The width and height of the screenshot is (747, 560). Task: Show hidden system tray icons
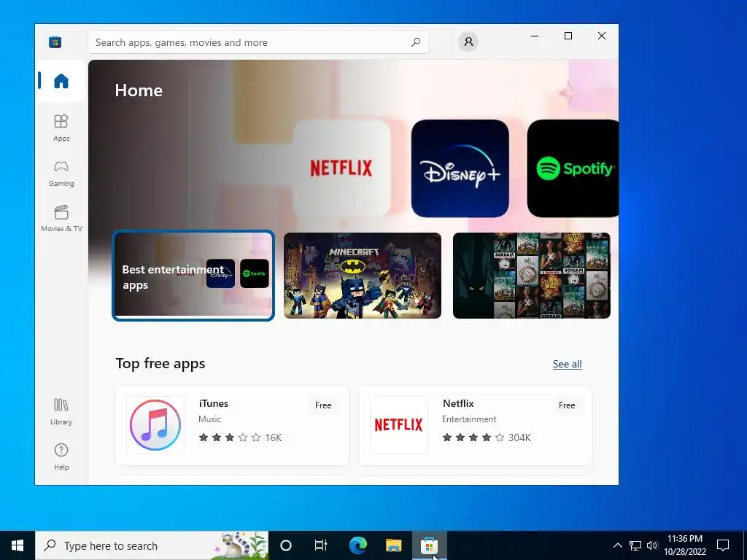tap(617, 545)
